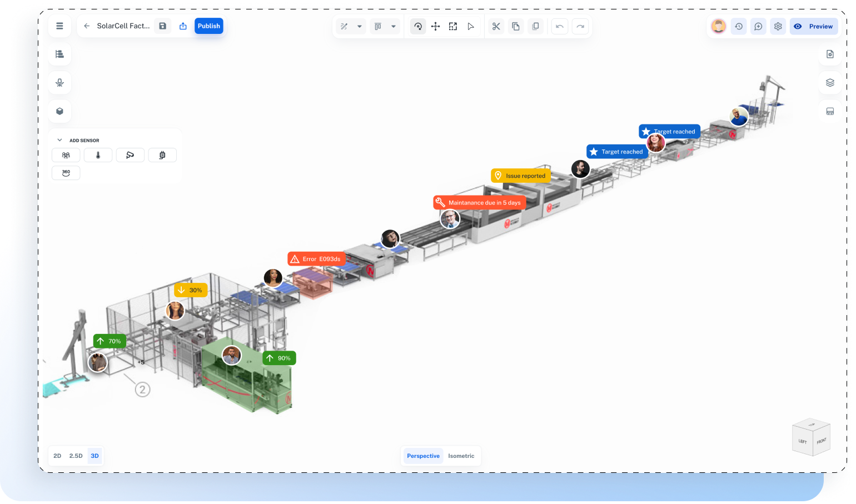Open the Error E093ds alert tag
The image size is (856, 504).
click(x=316, y=259)
